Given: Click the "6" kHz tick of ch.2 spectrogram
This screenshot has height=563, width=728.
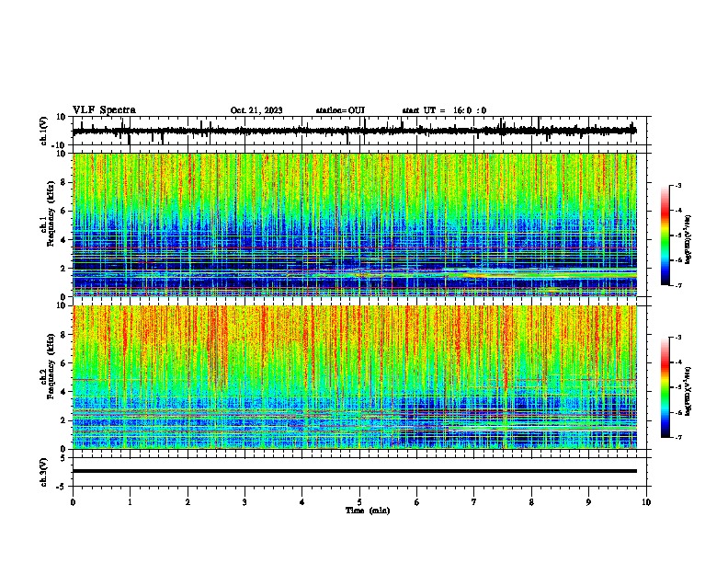Looking at the screenshot, I should pyautogui.click(x=63, y=363).
